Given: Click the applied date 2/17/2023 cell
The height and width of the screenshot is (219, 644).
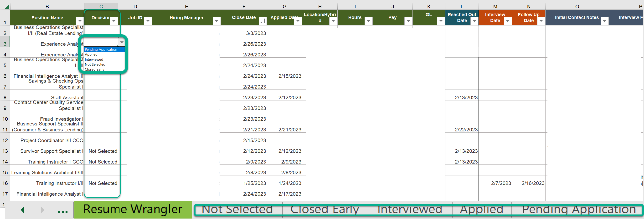Looking at the screenshot, I should (284, 192).
